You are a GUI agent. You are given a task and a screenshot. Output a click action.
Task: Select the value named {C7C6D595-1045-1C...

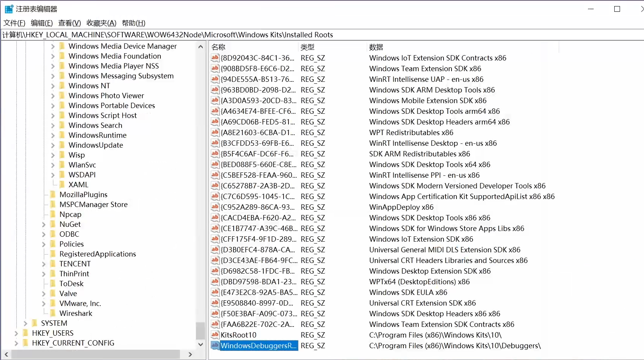coord(258,197)
